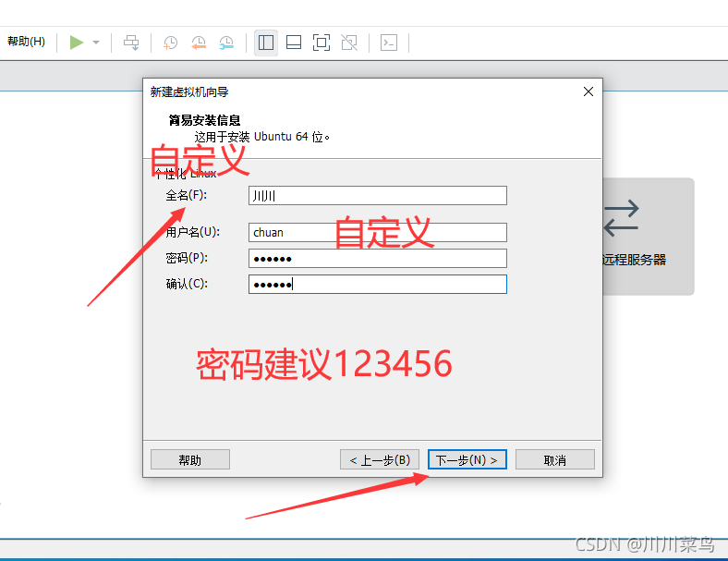Click the send Ctrl+Alt+Del toolbar icon

click(x=131, y=43)
